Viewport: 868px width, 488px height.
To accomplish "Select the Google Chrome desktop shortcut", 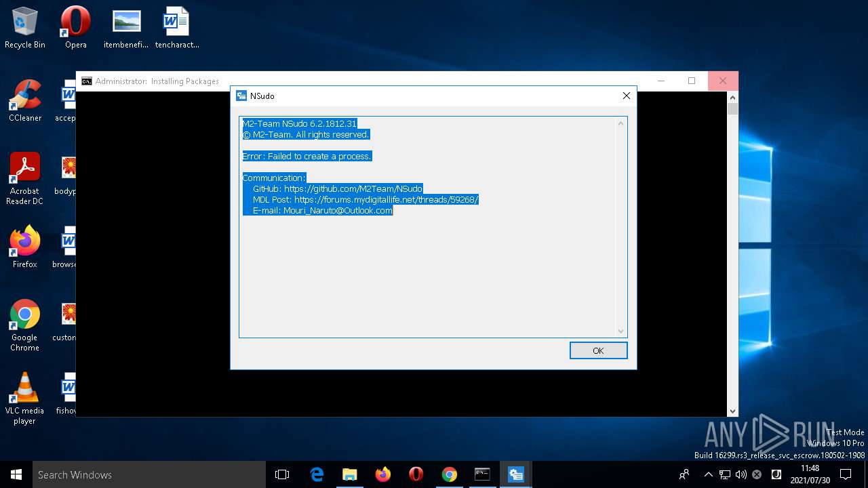I will coord(25,325).
